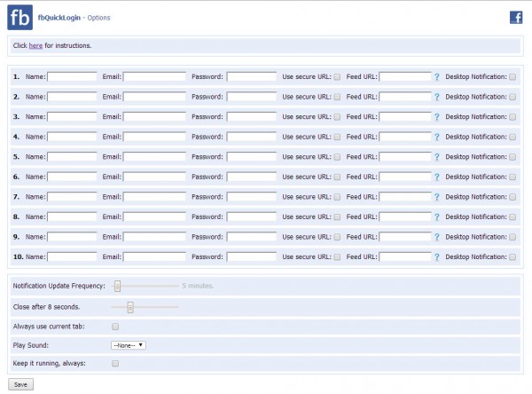Click the Name field in row 1

tap(72, 77)
